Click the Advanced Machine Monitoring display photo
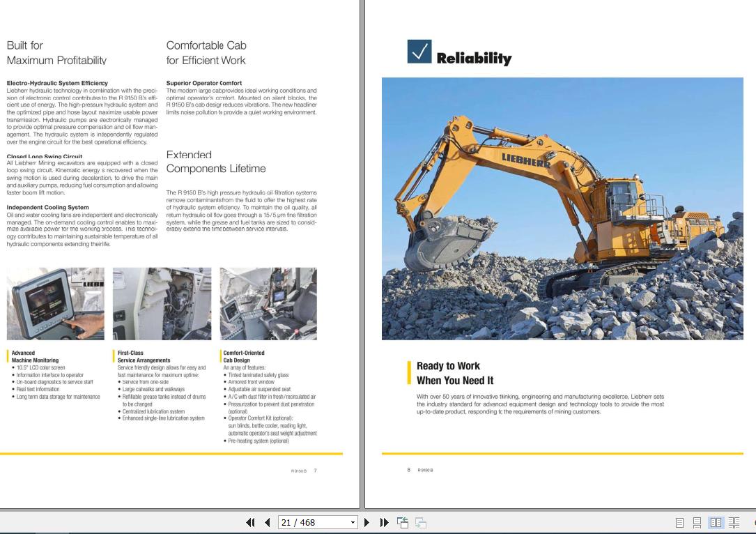 tap(56, 304)
